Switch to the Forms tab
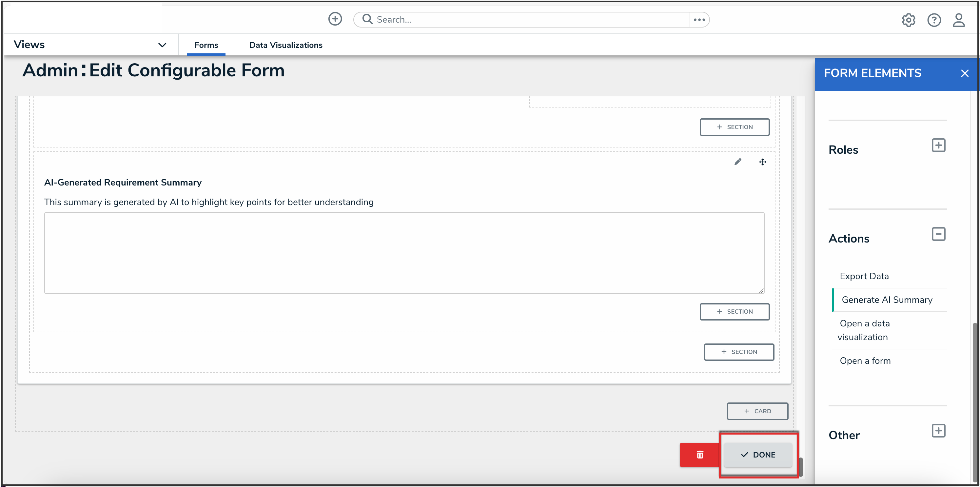 (206, 45)
